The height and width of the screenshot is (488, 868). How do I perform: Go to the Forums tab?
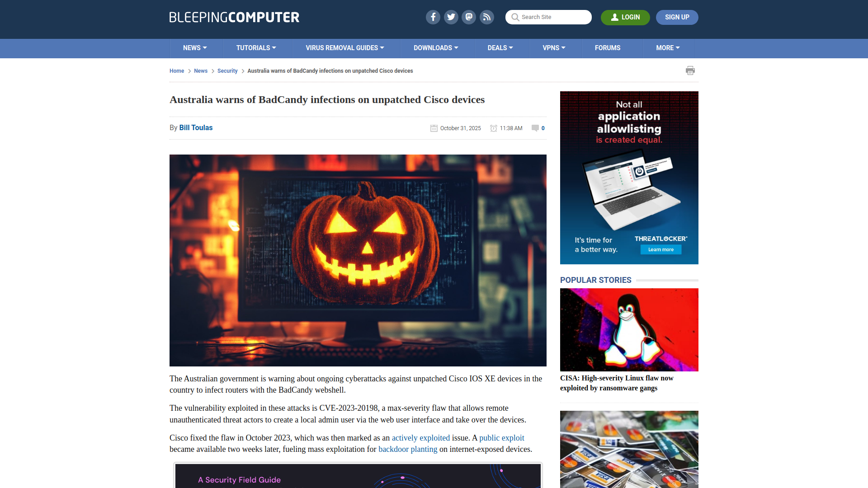point(607,48)
